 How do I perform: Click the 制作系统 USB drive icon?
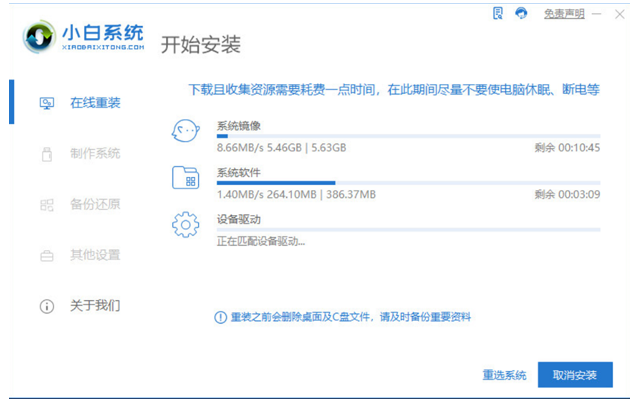(47, 154)
